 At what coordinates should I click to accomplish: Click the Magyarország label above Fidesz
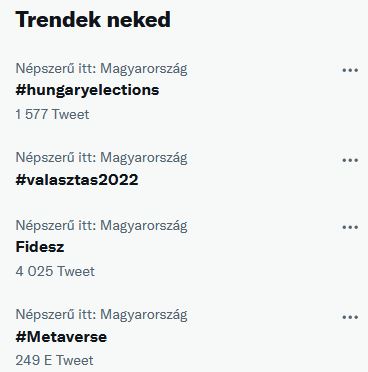(x=144, y=226)
